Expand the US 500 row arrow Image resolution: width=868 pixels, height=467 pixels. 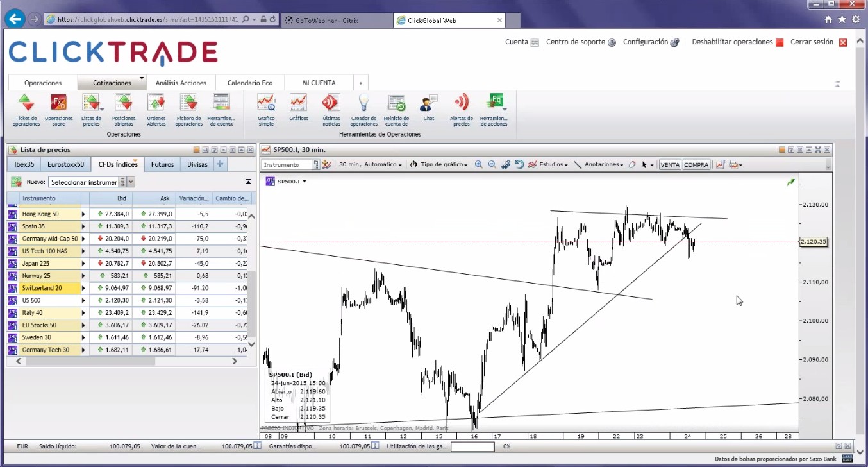83,300
